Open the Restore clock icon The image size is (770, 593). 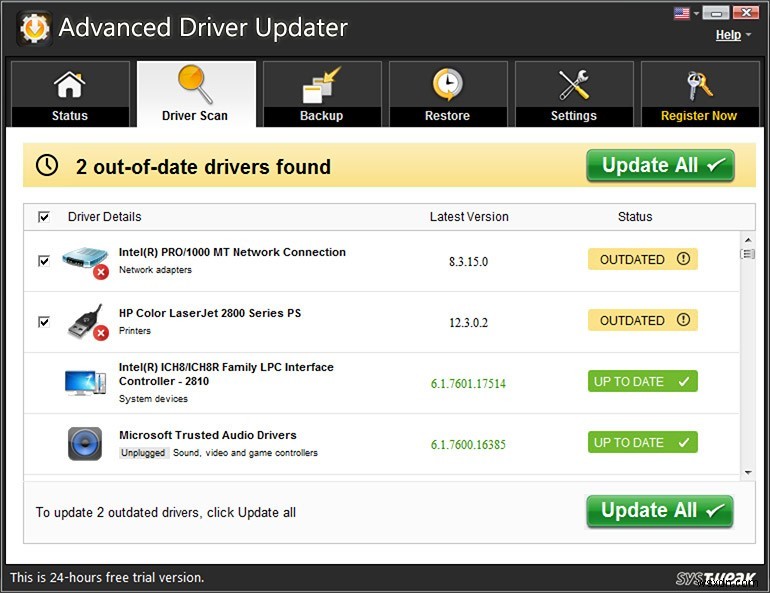pos(447,84)
